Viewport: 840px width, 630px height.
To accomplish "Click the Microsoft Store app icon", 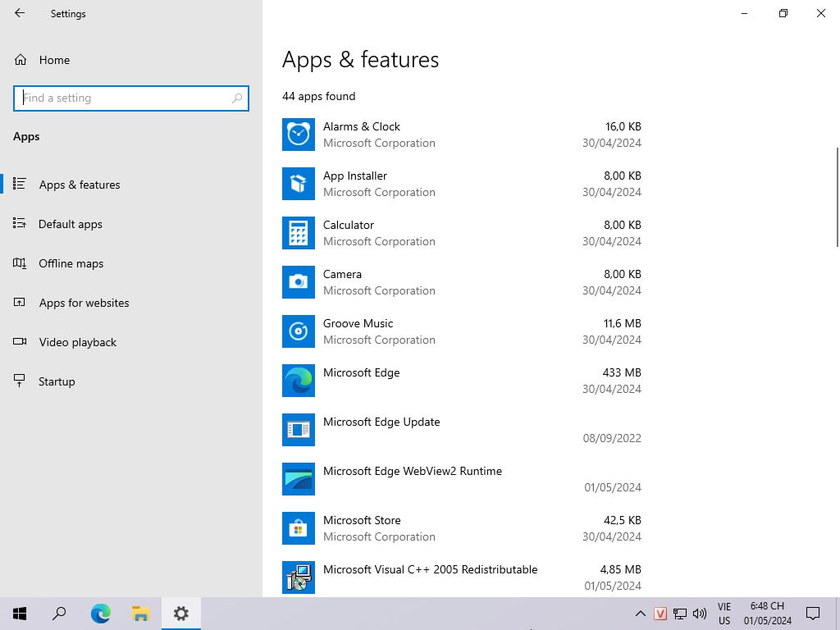I will [x=299, y=528].
